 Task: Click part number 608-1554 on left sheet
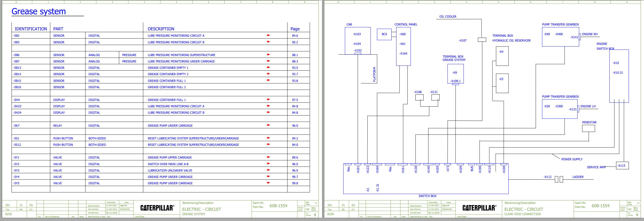point(278,206)
